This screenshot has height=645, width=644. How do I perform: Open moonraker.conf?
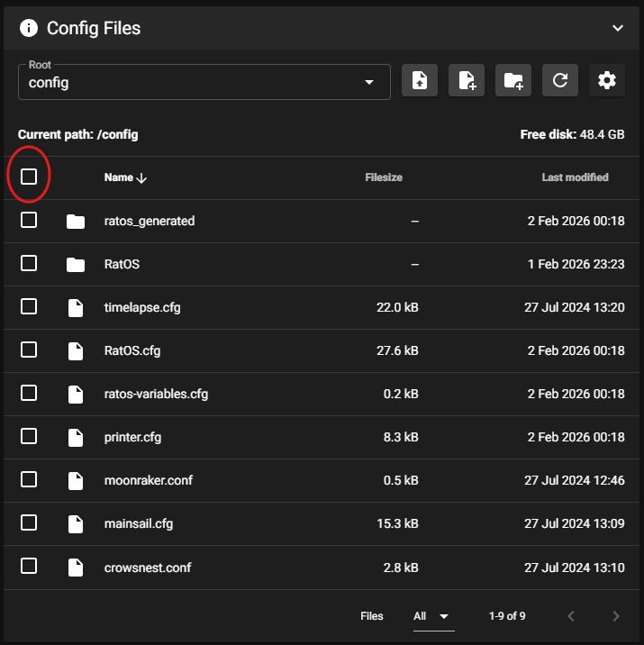[149, 480]
